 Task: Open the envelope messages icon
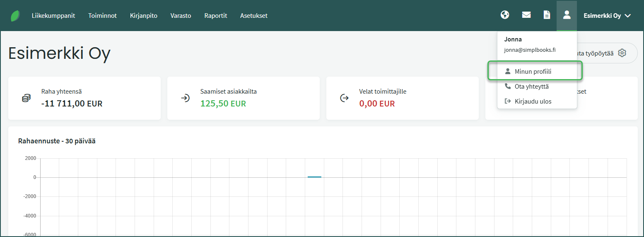coord(526,15)
